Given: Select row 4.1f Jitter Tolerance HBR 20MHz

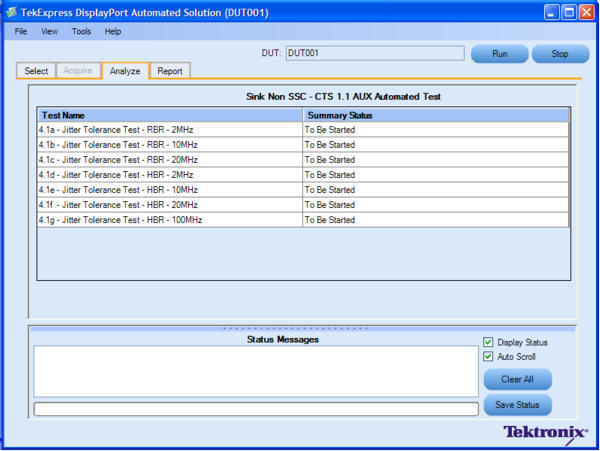Looking at the screenshot, I should pos(303,205).
